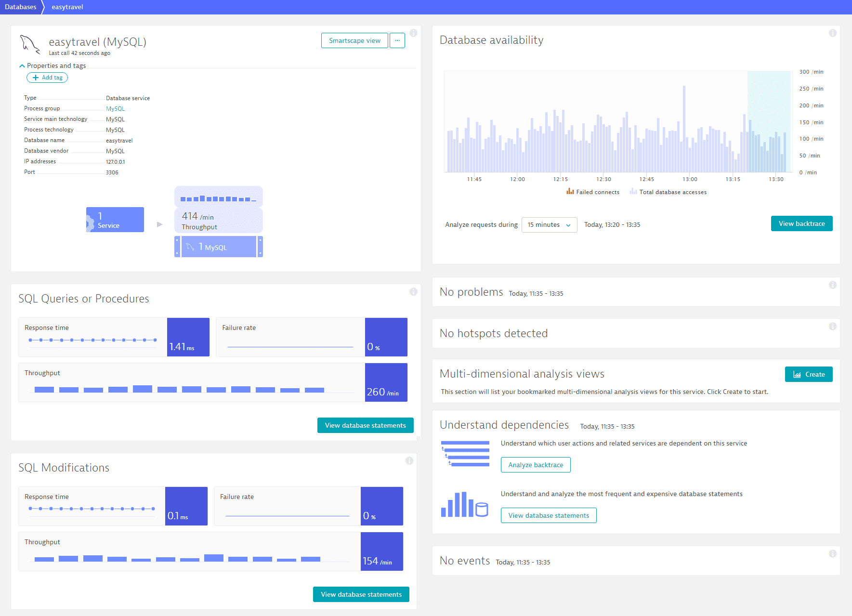
Task: Click the 1.41 ms response time value
Action: click(182, 347)
